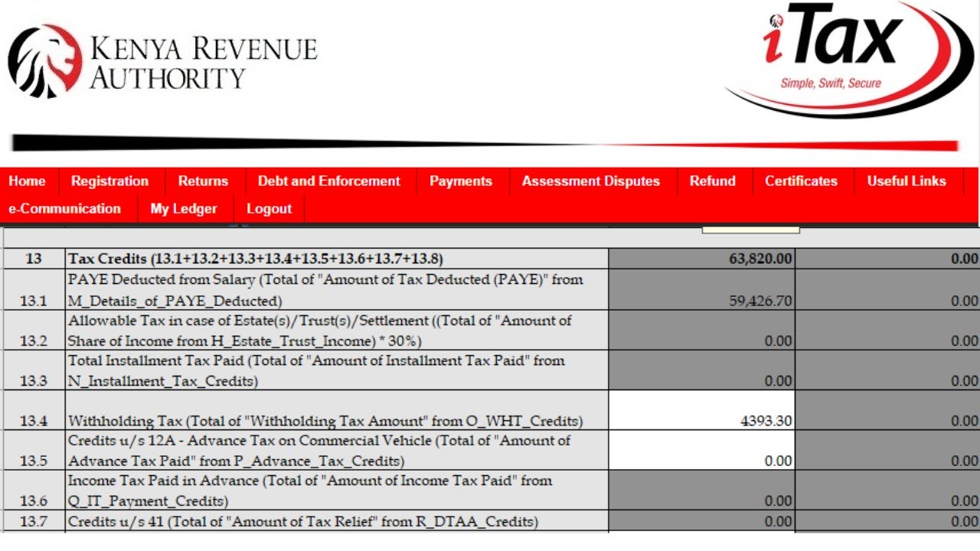The height and width of the screenshot is (551, 980).
Task: Select the Advance Tax 13.5 input cell showing 0.00
Action: 702,450
